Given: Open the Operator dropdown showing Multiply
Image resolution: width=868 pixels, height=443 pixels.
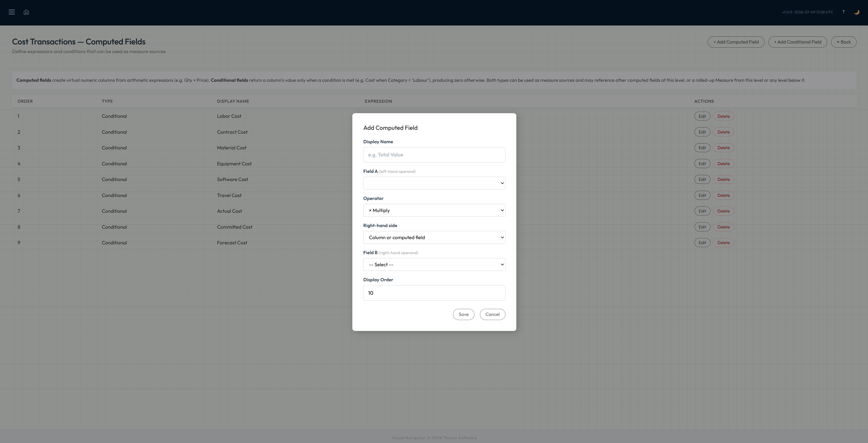Looking at the screenshot, I should tap(434, 210).
